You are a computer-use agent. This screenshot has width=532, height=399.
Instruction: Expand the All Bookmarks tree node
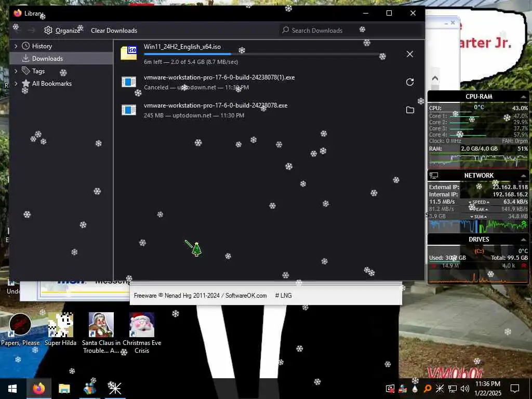point(16,84)
